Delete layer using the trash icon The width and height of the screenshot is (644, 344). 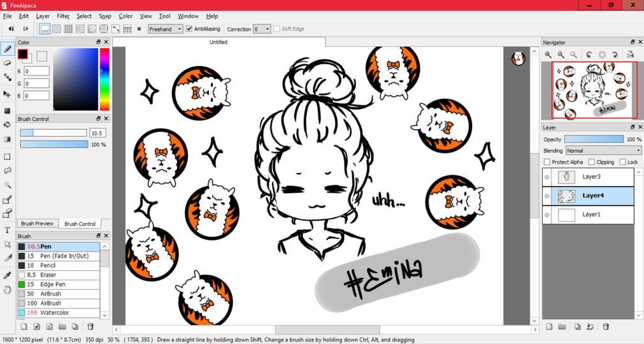[606, 327]
